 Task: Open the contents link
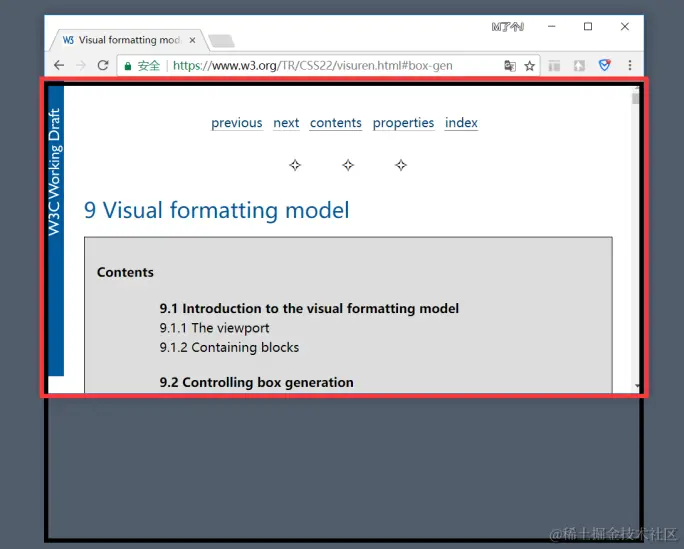click(x=336, y=123)
